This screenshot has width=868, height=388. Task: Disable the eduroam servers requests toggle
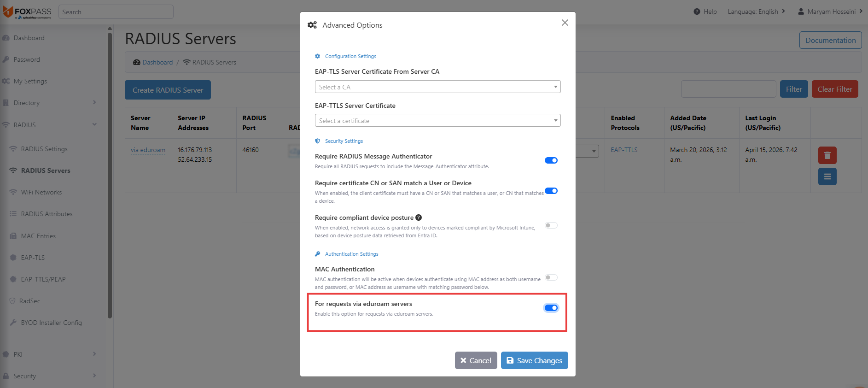(x=551, y=308)
